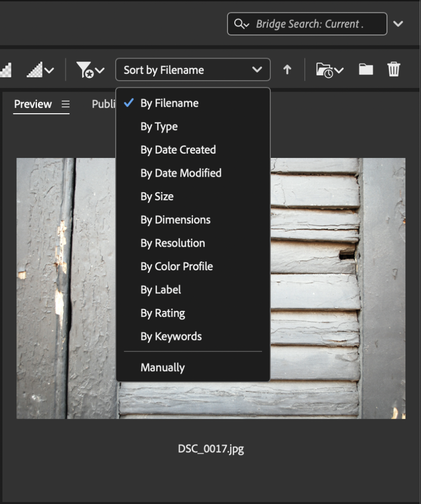Sort items By Type

pos(159,126)
